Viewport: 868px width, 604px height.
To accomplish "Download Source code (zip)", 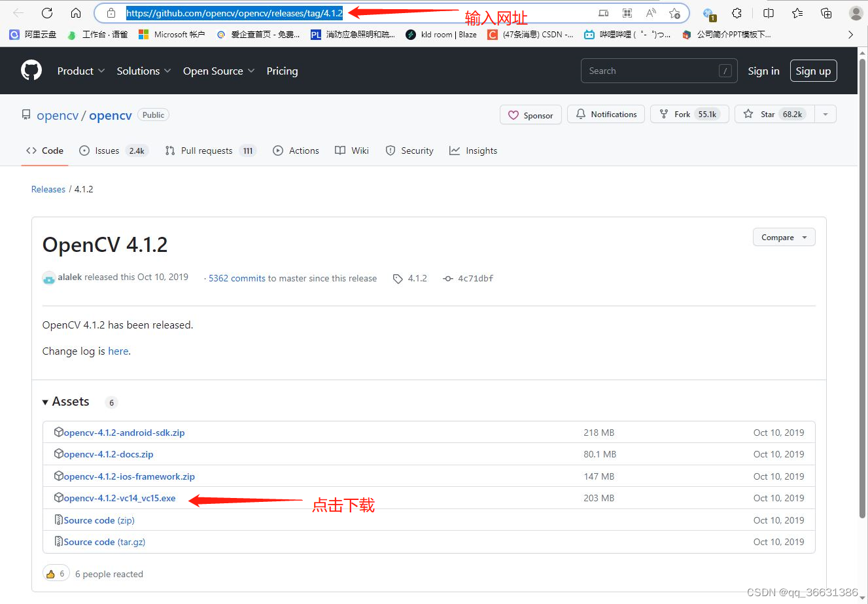I will pos(99,520).
